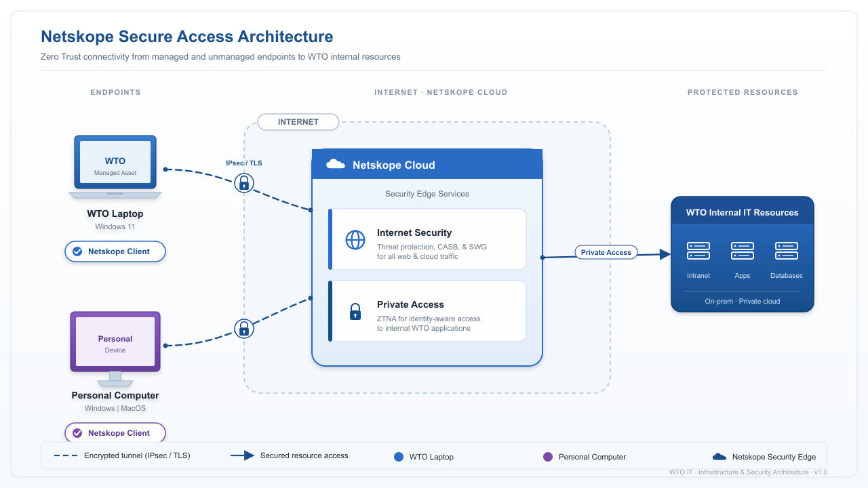Click the Private Access pill on the arrow
This screenshot has height=488, width=868.
click(606, 252)
